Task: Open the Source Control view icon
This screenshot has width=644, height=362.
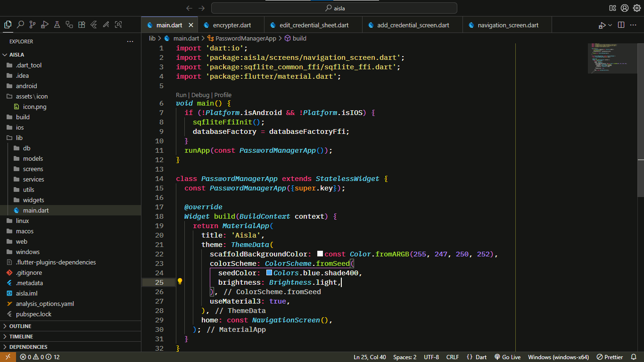Action: [x=33, y=25]
